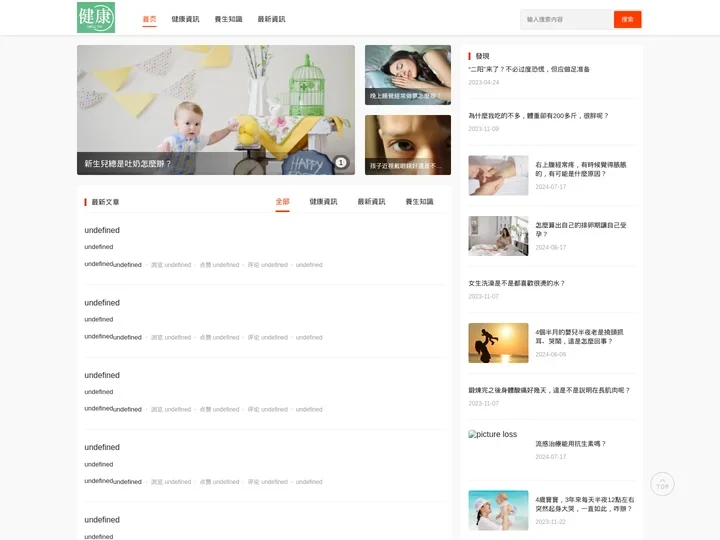Viewport: 720px width, 540px height.
Task: Select the 全部 tab in 最新文章
Action: 282,202
